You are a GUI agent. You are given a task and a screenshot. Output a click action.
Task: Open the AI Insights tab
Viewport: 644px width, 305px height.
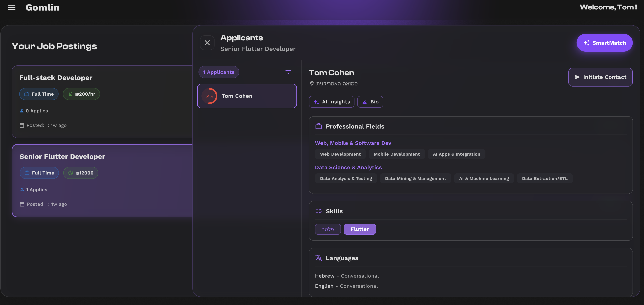pyautogui.click(x=331, y=102)
